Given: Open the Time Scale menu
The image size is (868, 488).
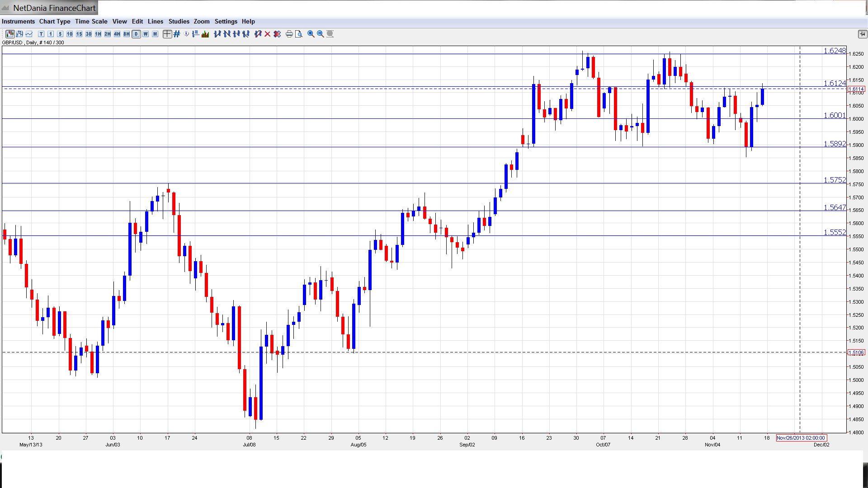Looking at the screenshot, I should coord(91,21).
